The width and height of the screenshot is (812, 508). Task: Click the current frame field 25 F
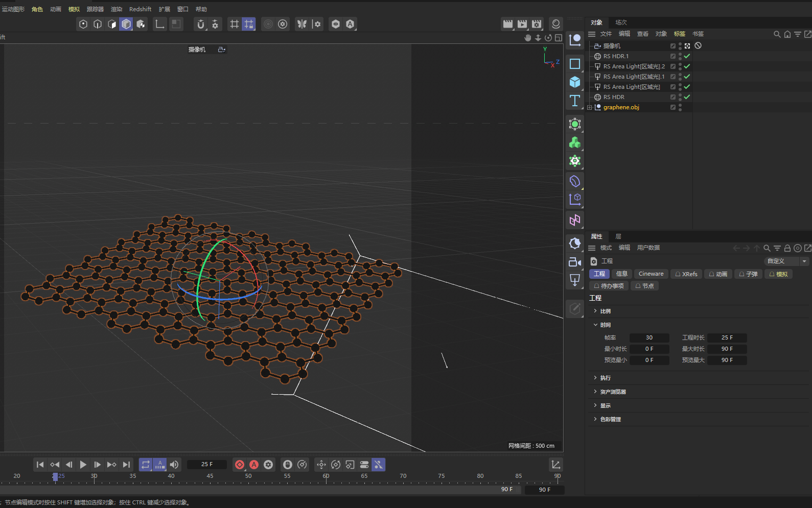point(207,464)
